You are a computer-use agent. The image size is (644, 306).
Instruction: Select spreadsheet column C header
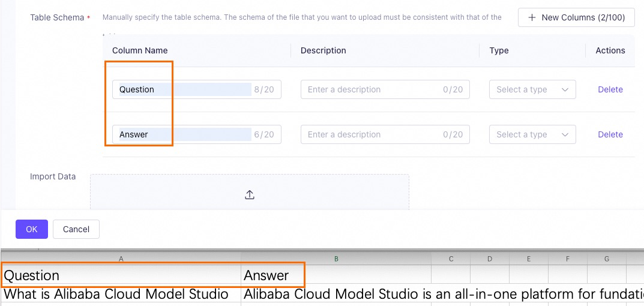[x=451, y=259]
